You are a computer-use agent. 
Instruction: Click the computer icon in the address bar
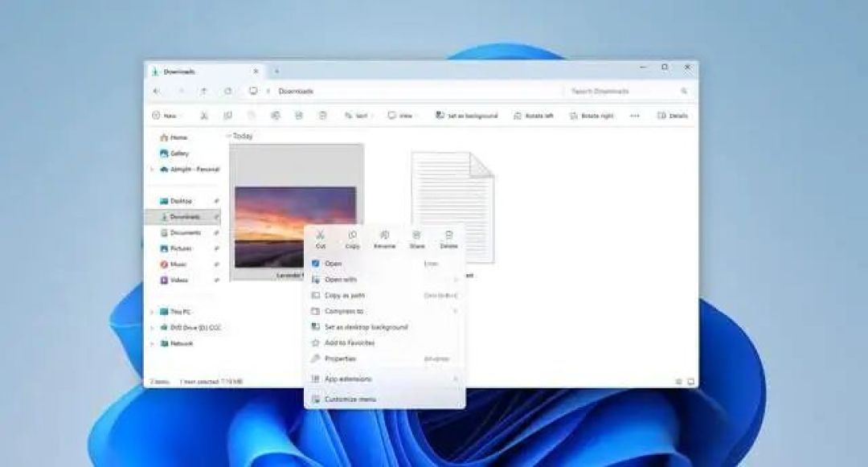253,92
